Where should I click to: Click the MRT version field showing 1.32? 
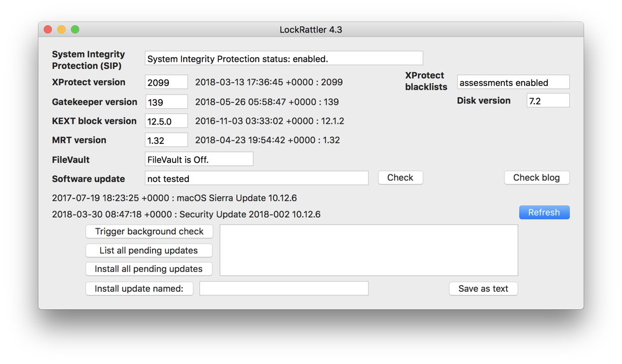(x=166, y=140)
